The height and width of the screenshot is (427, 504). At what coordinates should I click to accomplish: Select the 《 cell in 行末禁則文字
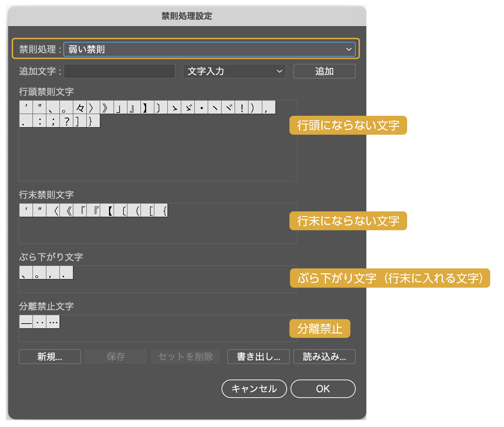67,210
